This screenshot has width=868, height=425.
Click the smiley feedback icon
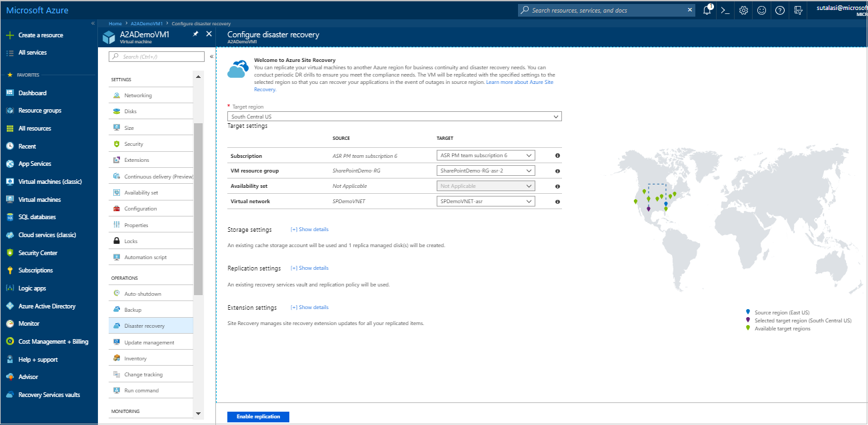tap(762, 10)
